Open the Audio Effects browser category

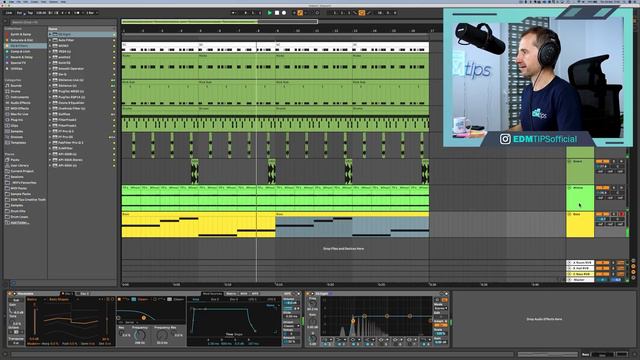tap(20, 103)
